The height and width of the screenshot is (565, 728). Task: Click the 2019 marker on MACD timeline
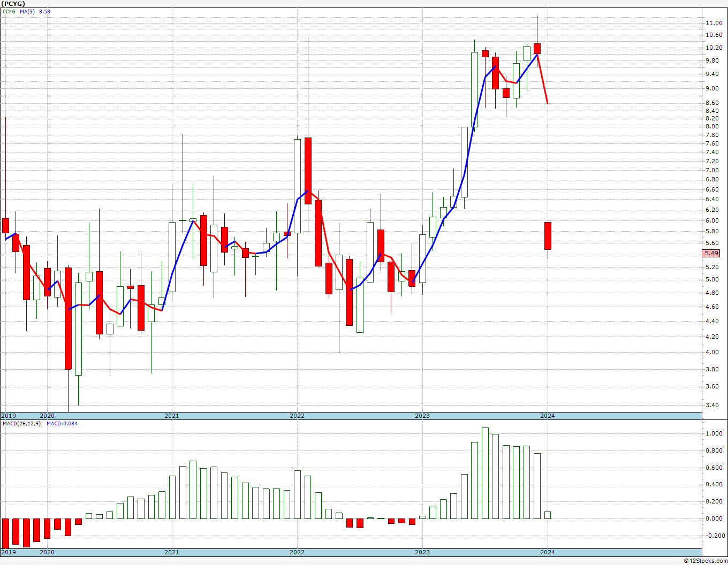pyautogui.click(x=9, y=552)
